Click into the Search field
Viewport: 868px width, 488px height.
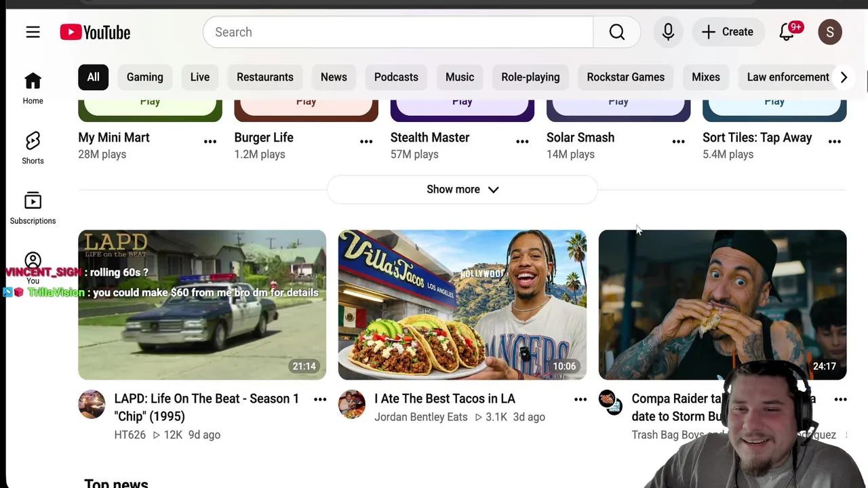(398, 32)
